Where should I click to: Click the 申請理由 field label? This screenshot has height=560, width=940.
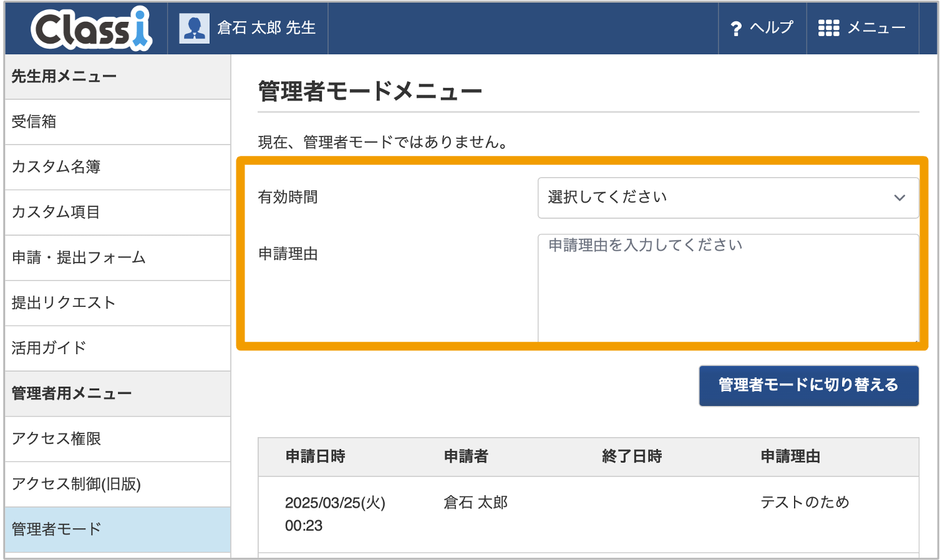point(288,254)
